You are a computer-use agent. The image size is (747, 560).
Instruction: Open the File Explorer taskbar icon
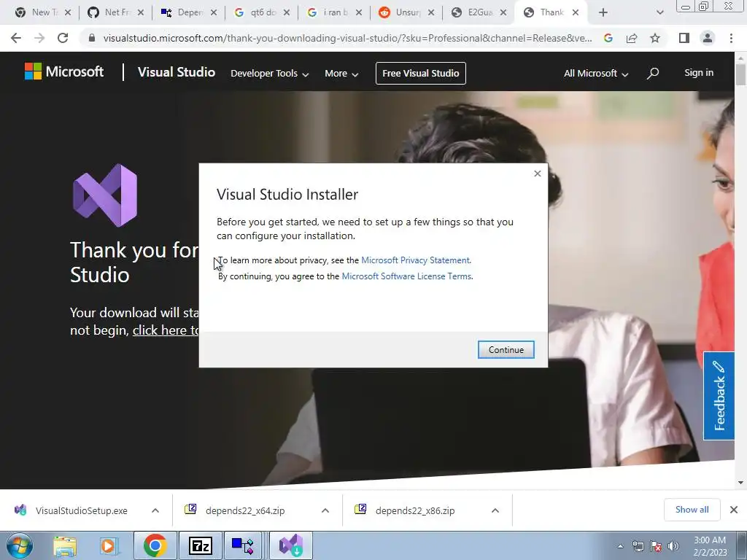(64, 546)
